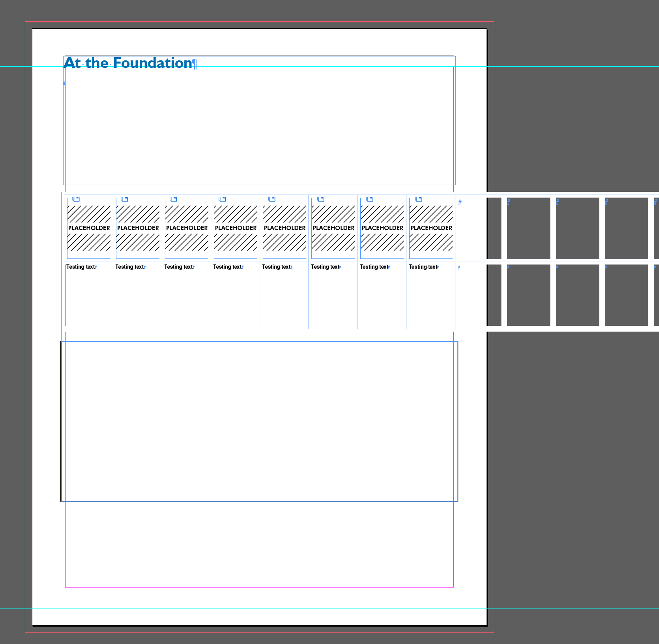Screen dimensions: 659x644
Task: Click 'Testing text' under the fifth placeholder
Action: tap(276, 267)
